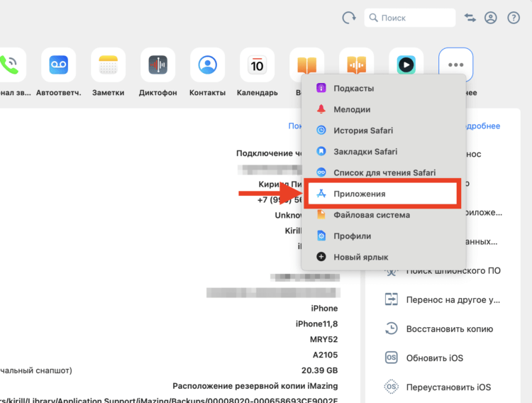This screenshot has height=403, width=532.
Task: Click the refresh icon in the toolbar
Action: pos(349,18)
